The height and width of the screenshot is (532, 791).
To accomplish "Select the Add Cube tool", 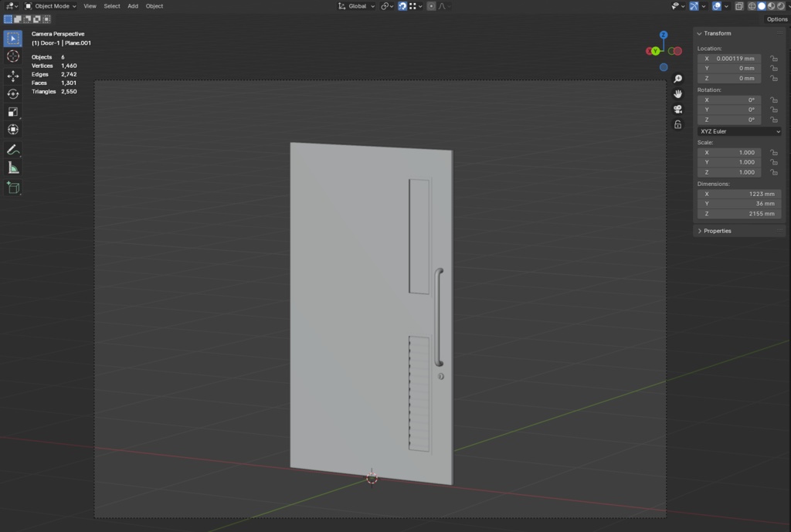I will tap(13, 188).
